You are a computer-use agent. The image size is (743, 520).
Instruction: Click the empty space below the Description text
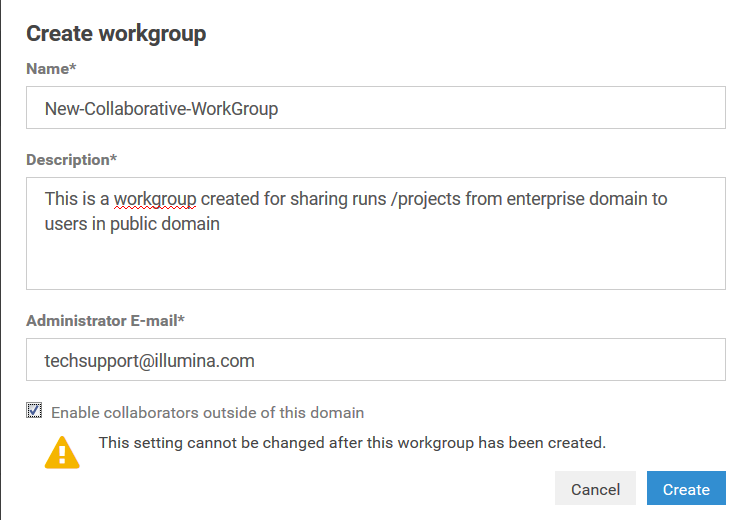tap(375, 264)
